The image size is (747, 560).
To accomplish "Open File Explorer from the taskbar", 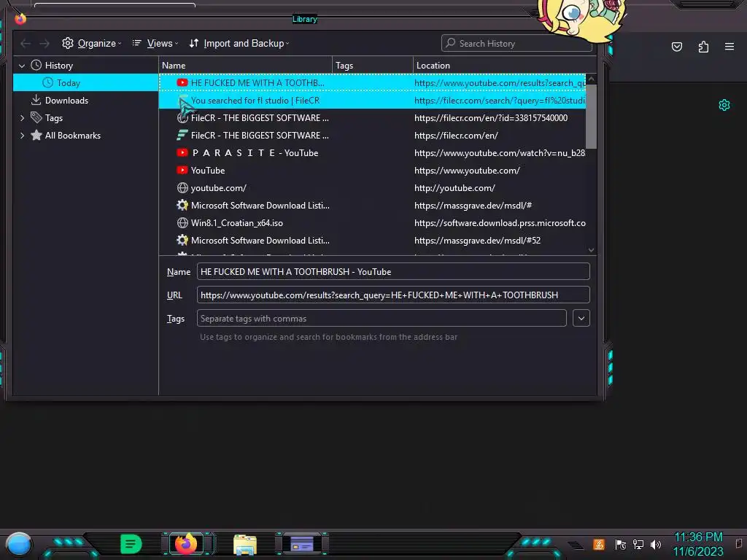I will (x=245, y=545).
